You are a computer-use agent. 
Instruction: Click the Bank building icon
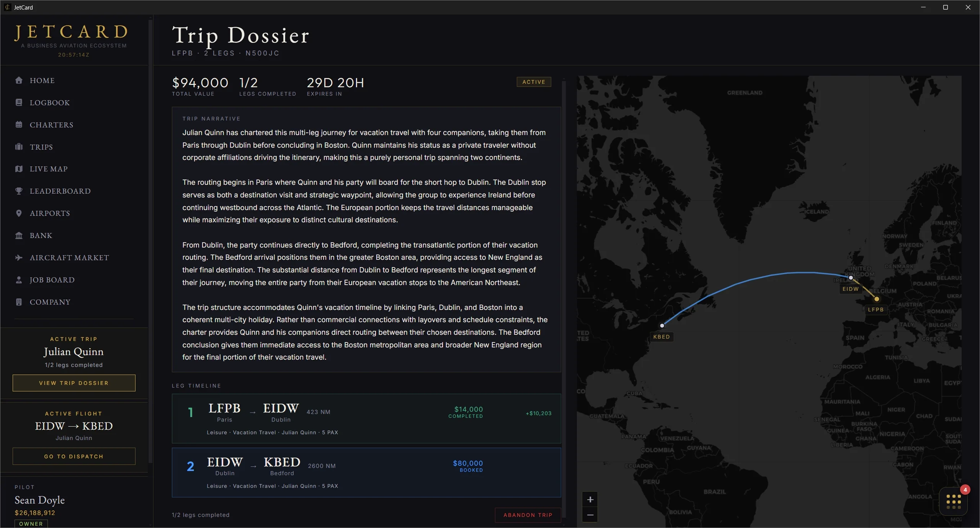[19, 236]
